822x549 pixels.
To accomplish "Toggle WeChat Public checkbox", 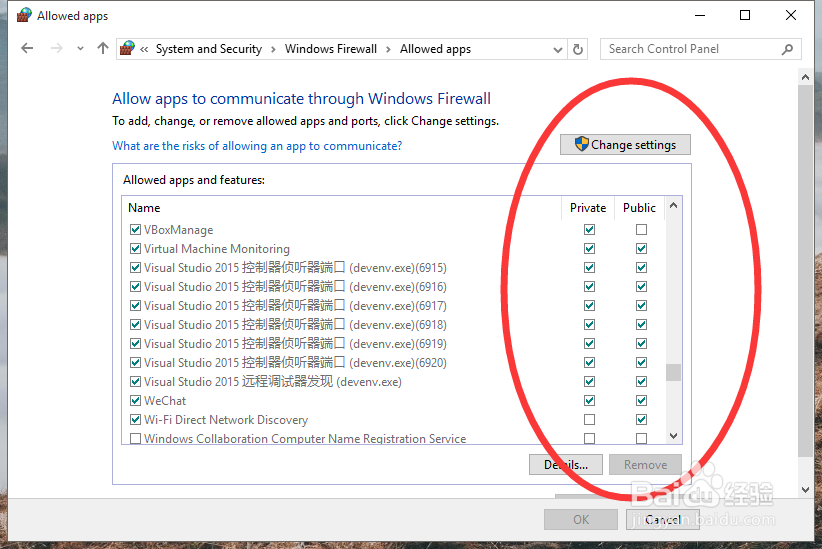I will click(x=641, y=401).
